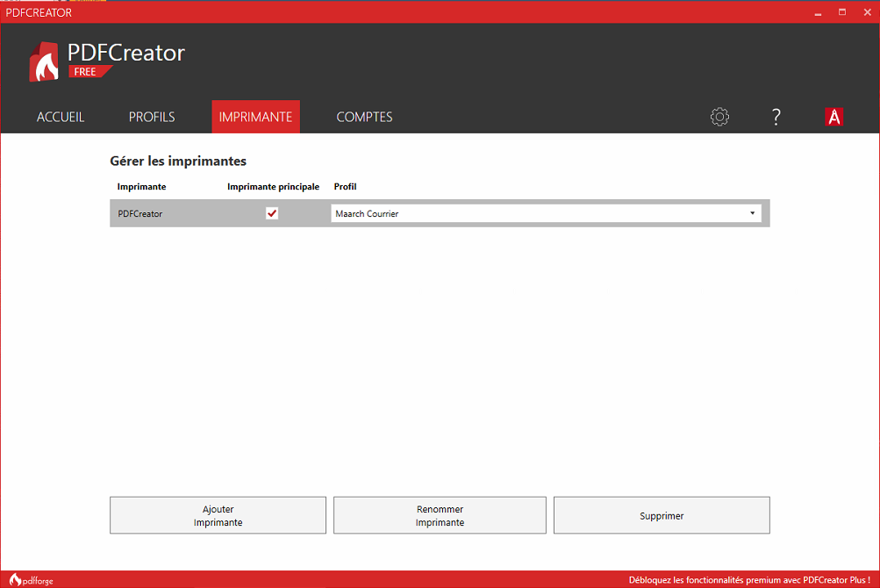Open settings via the gear icon
This screenshot has width=880, height=588.
719,117
